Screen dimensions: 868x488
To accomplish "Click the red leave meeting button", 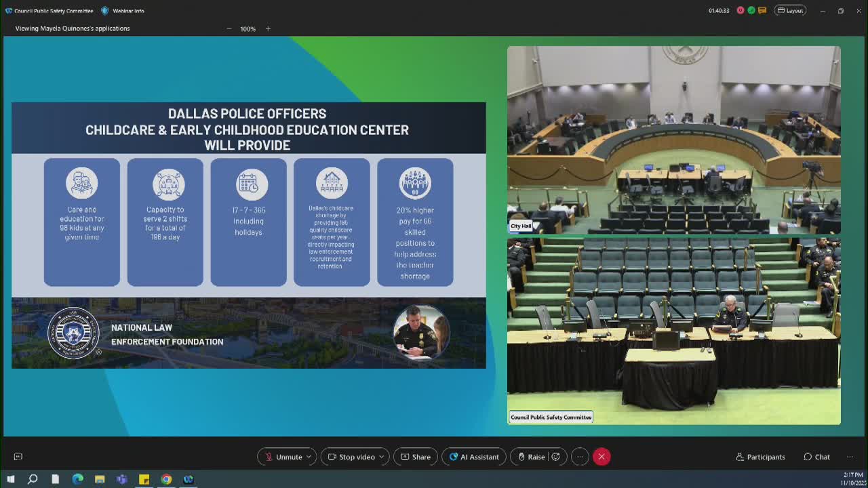I will click(601, 457).
